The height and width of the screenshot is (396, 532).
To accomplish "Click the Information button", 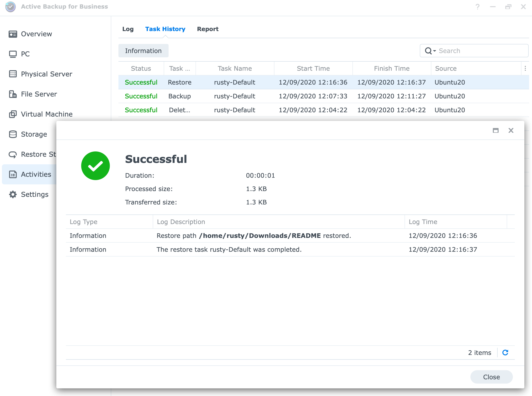I will pyautogui.click(x=143, y=51).
